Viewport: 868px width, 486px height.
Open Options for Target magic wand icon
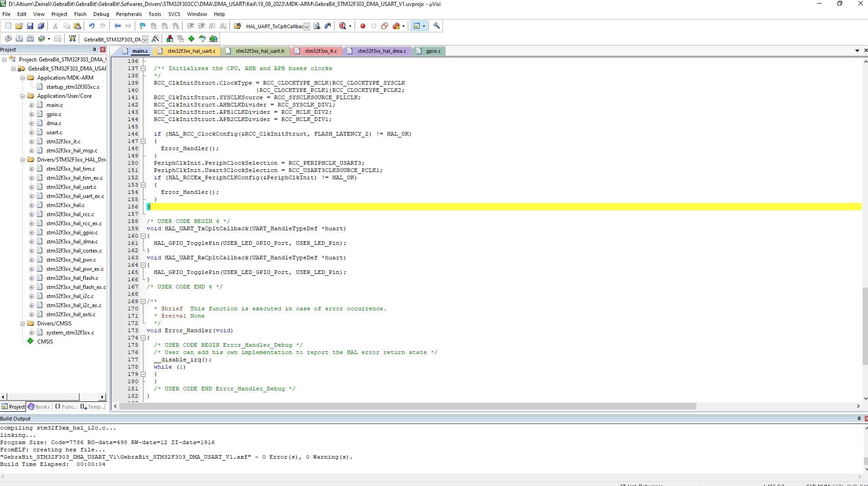click(156, 39)
